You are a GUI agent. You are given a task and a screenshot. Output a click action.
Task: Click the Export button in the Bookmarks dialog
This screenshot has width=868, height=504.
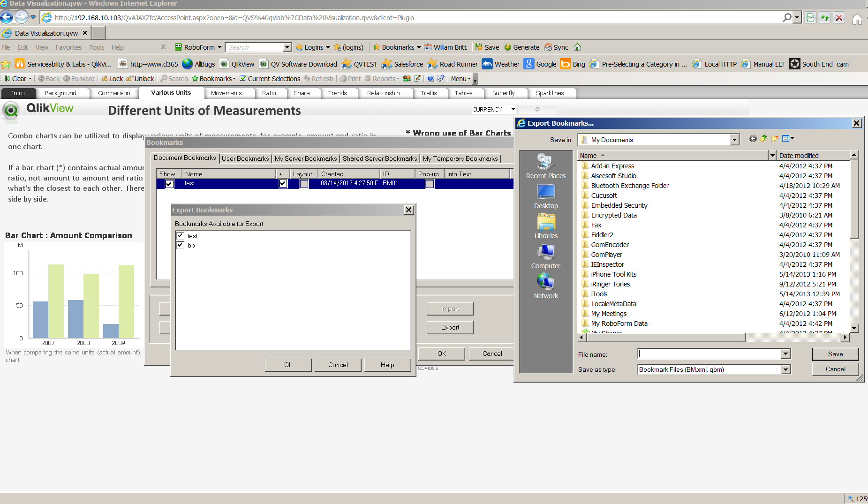(449, 327)
